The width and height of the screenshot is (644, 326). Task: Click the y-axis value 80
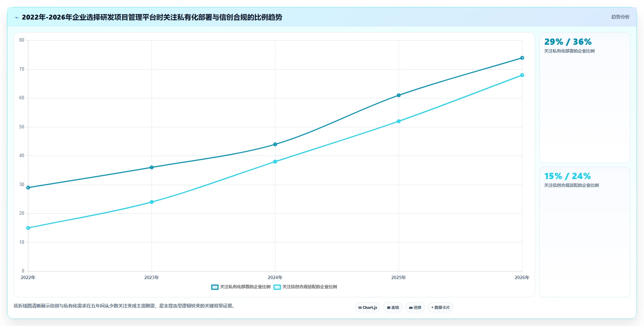pos(22,40)
